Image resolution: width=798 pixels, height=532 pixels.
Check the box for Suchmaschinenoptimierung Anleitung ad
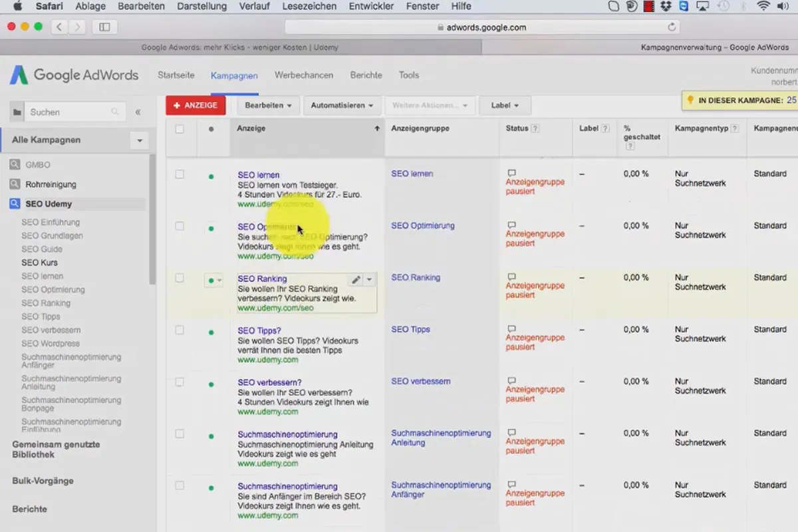point(180,434)
